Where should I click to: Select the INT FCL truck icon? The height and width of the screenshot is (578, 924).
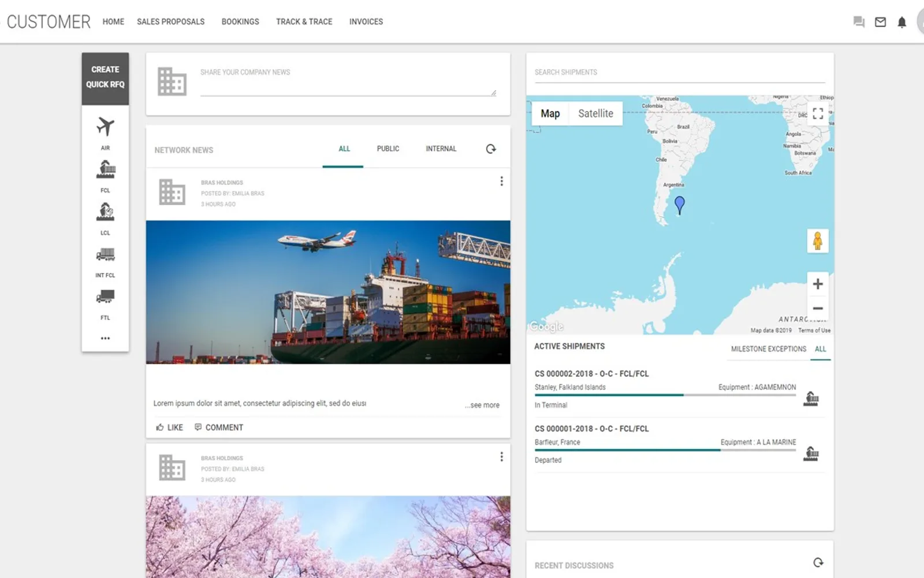[105, 254]
